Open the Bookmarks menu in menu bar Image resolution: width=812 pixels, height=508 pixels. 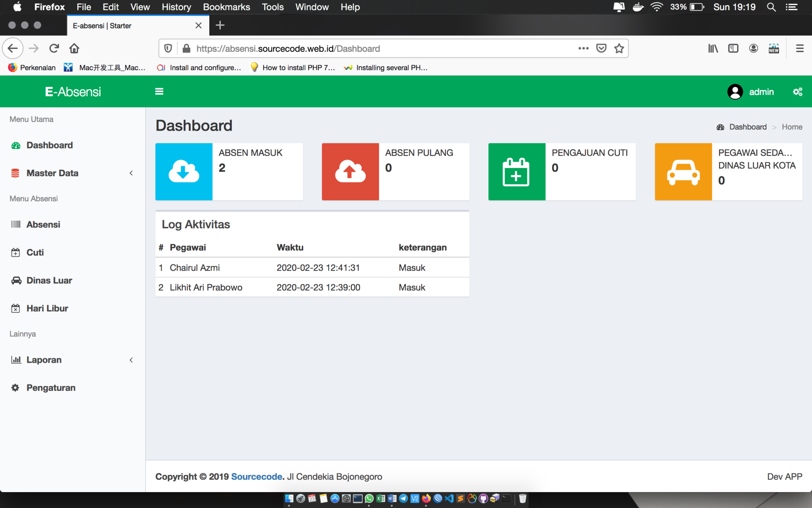click(x=226, y=7)
